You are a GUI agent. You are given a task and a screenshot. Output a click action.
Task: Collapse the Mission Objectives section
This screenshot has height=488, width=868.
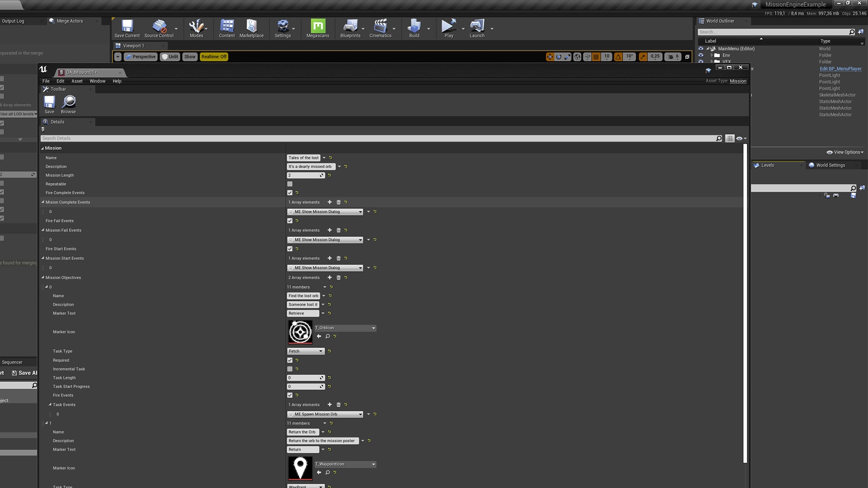[42, 277]
